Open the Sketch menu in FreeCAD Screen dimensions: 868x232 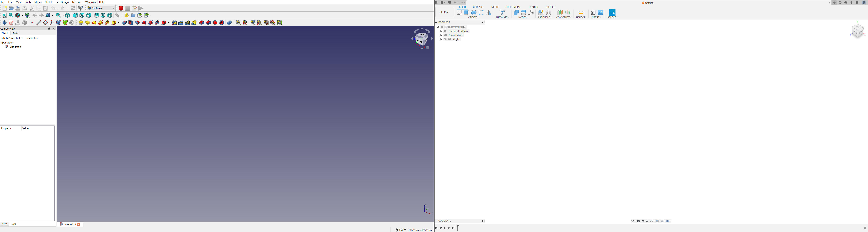pos(49,2)
